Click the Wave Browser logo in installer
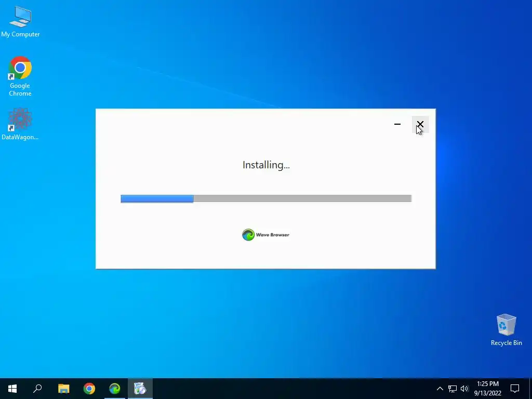 265,235
